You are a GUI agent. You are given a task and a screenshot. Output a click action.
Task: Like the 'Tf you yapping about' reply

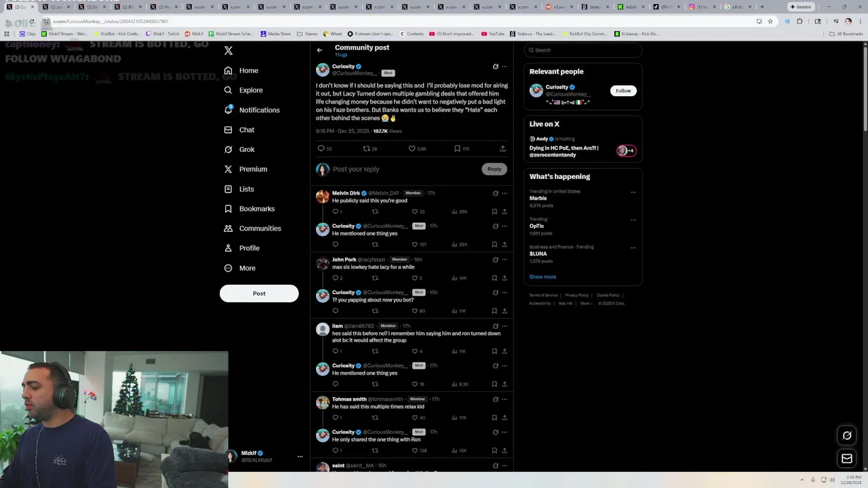[418, 311]
